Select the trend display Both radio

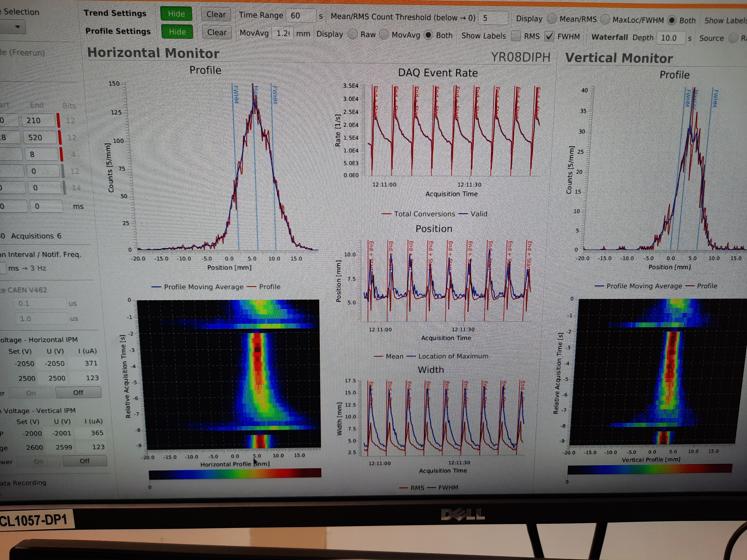click(672, 20)
